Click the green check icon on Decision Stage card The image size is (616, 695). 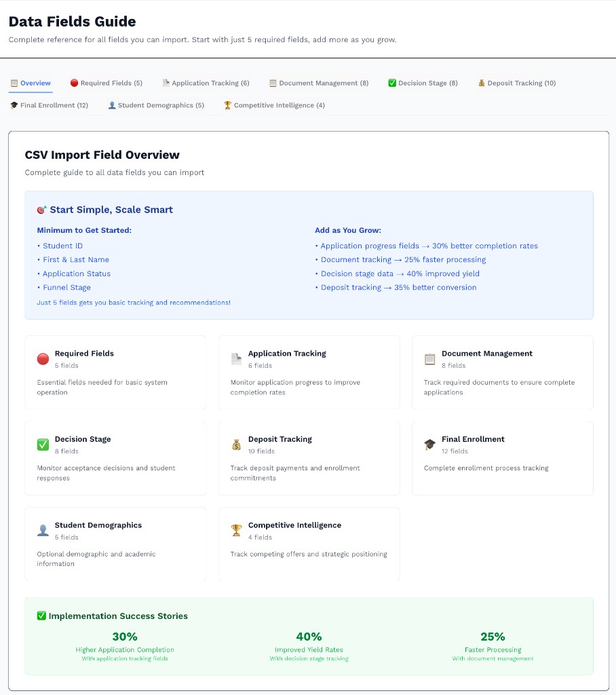[x=43, y=445]
